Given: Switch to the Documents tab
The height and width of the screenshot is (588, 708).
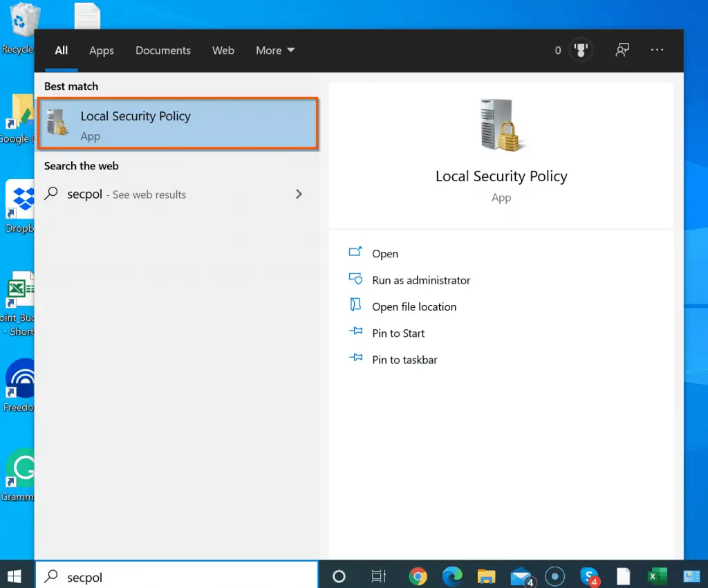Looking at the screenshot, I should 162,50.
